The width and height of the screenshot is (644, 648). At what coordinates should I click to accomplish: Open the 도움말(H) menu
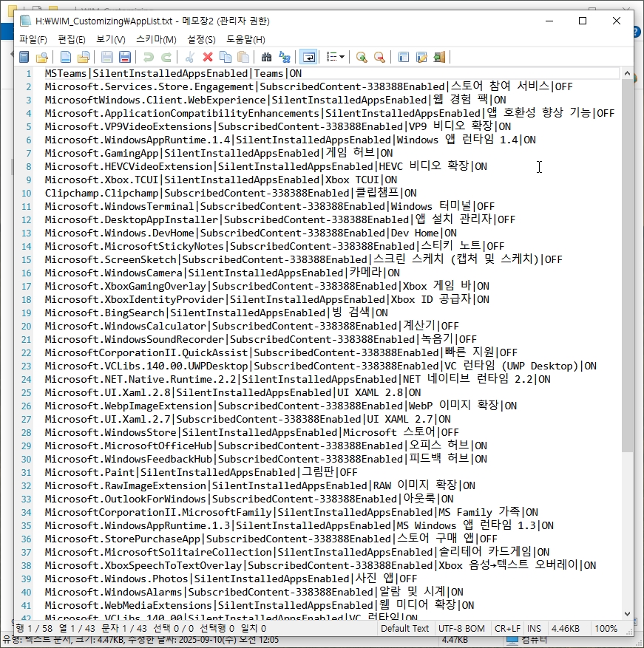tap(245, 39)
